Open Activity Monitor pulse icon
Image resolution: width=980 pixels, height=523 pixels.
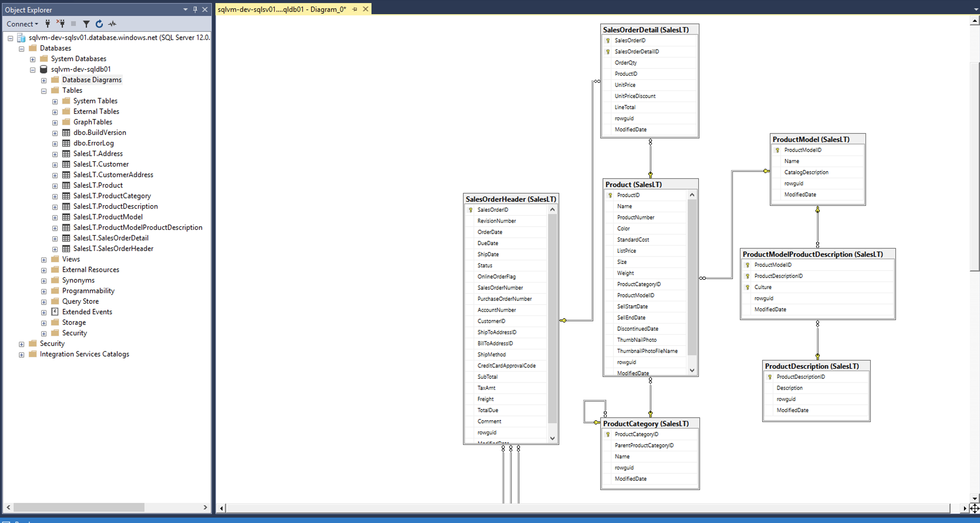point(112,24)
